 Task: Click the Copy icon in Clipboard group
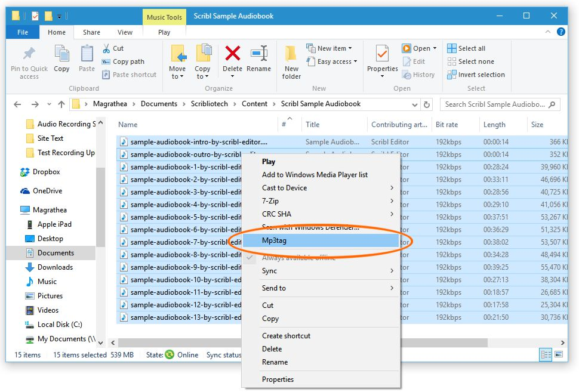click(61, 54)
